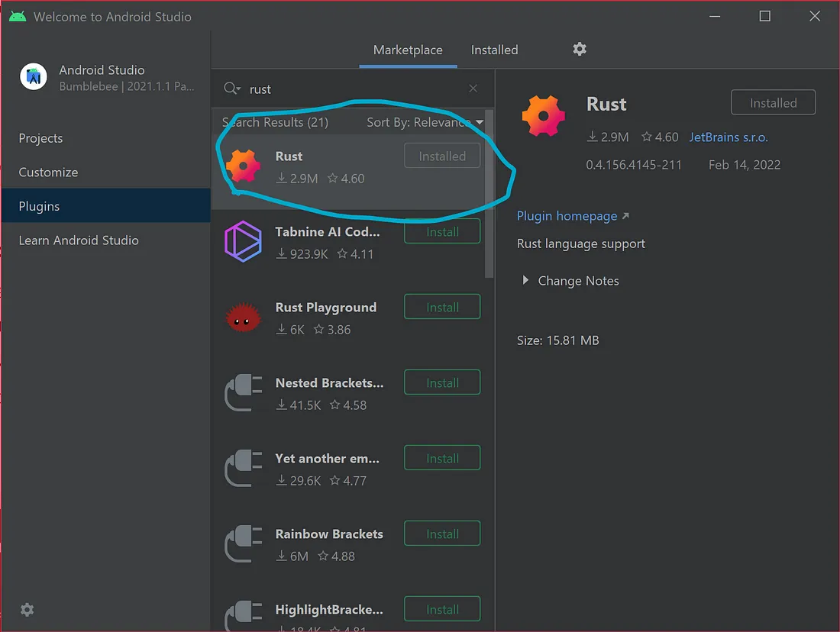
Task: Open Learn Android Studio
Action: (x=105, y=240)
